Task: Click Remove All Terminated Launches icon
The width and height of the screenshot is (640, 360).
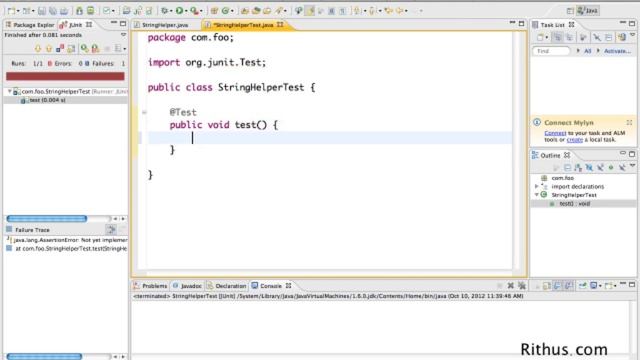Action: (522, 285)
